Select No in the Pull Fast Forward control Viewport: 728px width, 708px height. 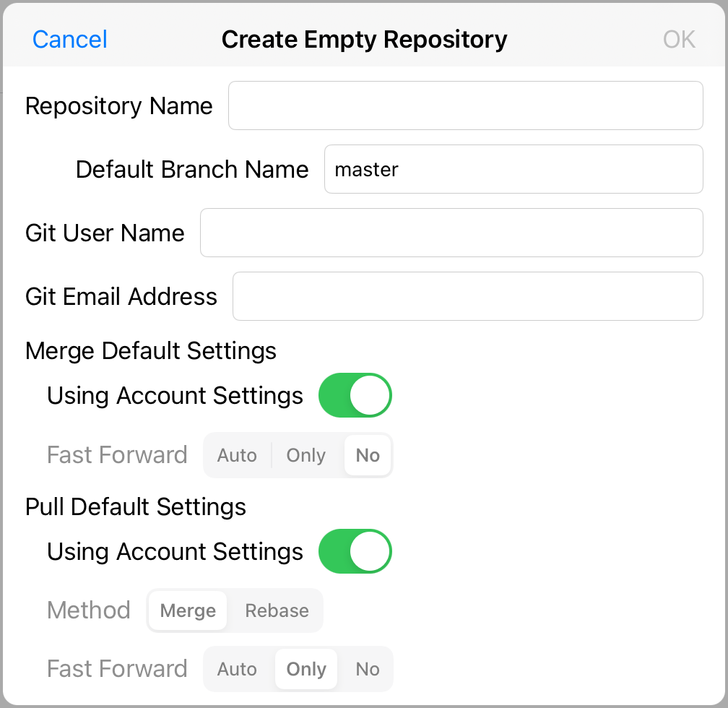(x=367, y=669)
